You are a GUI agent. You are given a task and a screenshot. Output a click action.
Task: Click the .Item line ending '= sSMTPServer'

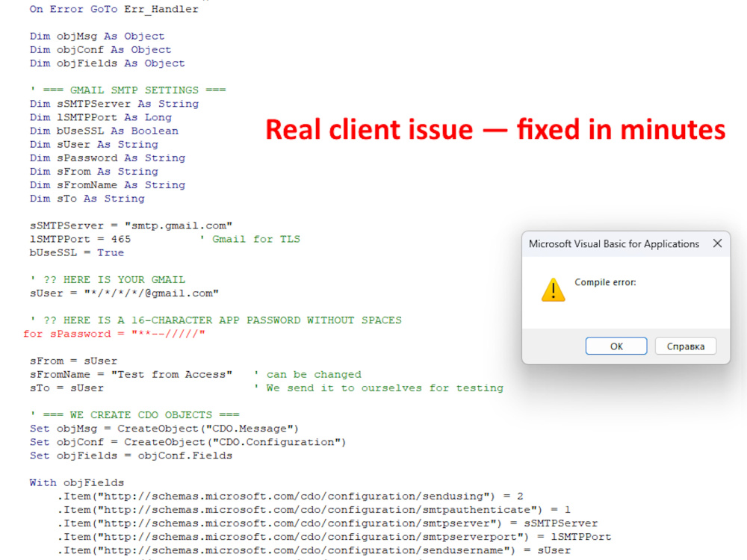click(x=327, y=523)
